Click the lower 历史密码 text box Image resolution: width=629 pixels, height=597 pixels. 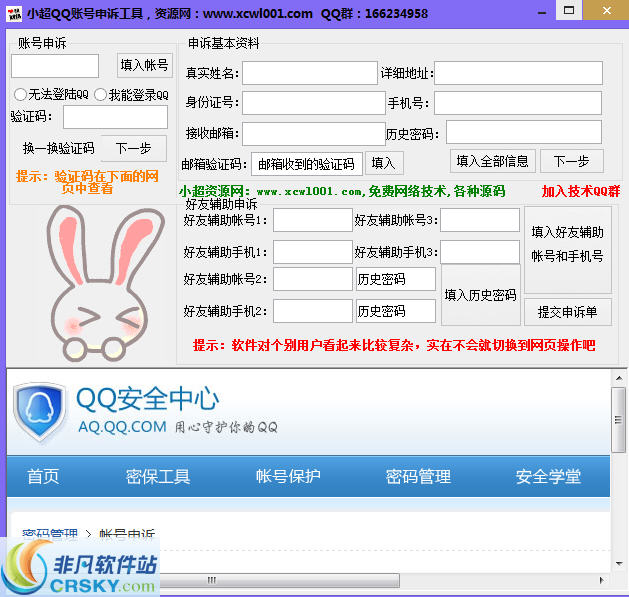pyautogui.click(x=396, y=311)
